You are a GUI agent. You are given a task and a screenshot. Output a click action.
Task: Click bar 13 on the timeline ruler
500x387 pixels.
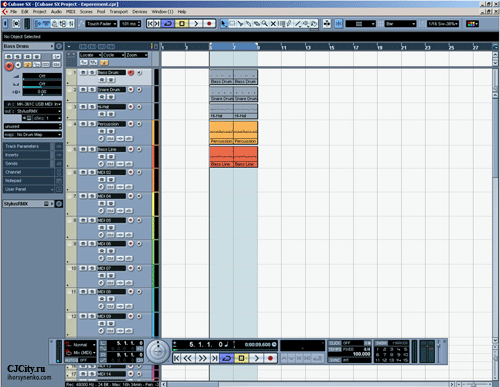pyautogui.click(x=307, y=47)
